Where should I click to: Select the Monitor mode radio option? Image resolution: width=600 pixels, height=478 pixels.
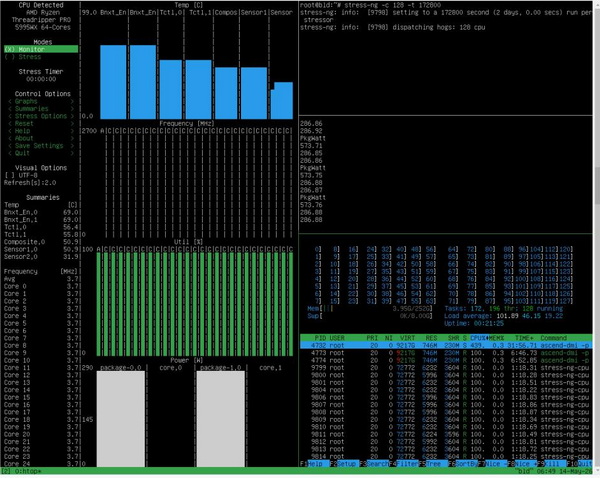(x=41, y=49)
